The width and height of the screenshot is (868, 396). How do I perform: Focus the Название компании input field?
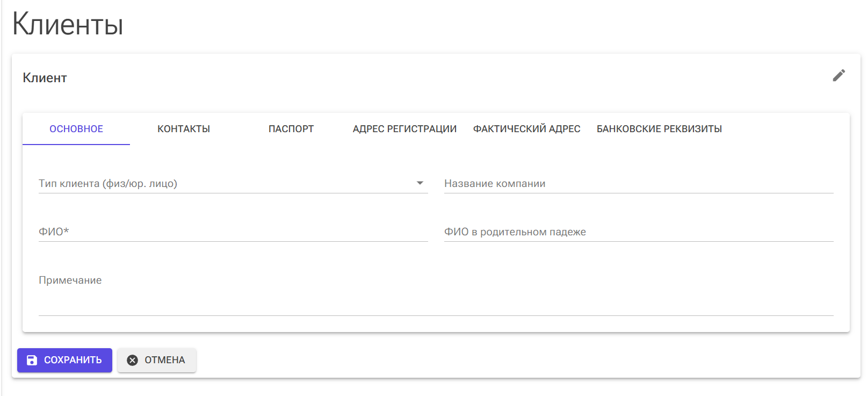point(638,184)
